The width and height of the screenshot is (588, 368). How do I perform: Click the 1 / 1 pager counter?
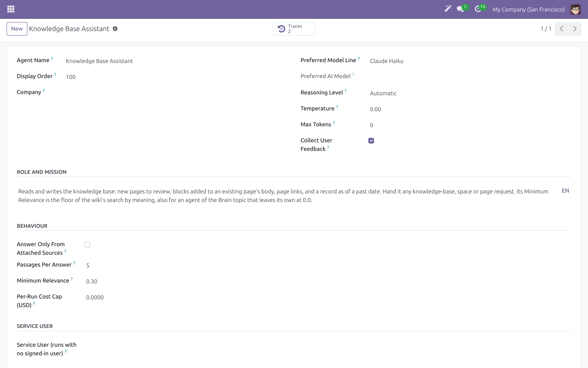[546, 29]
